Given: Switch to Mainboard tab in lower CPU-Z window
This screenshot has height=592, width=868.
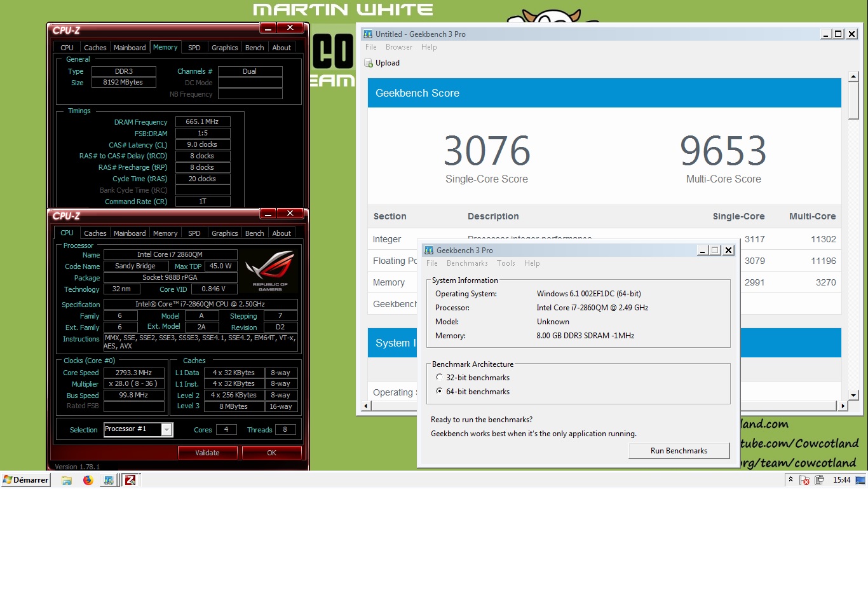Looking at the screenshot, I should 130,233.
